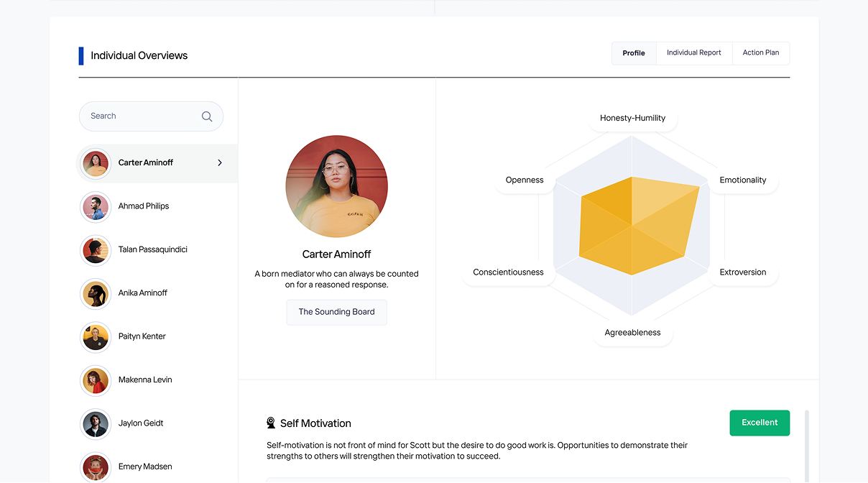Click the Extroversion label on radar chart
Screen dimensions: 868x483
[743, 272]
